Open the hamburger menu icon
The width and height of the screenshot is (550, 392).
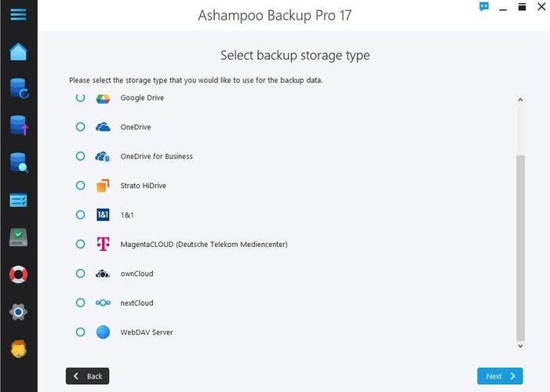click(18, 15)
